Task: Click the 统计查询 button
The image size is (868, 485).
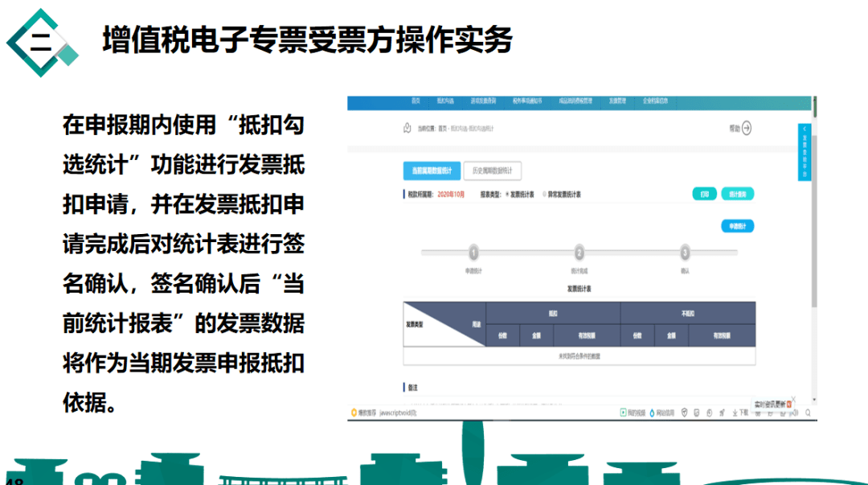Action: tap(737, 195)
